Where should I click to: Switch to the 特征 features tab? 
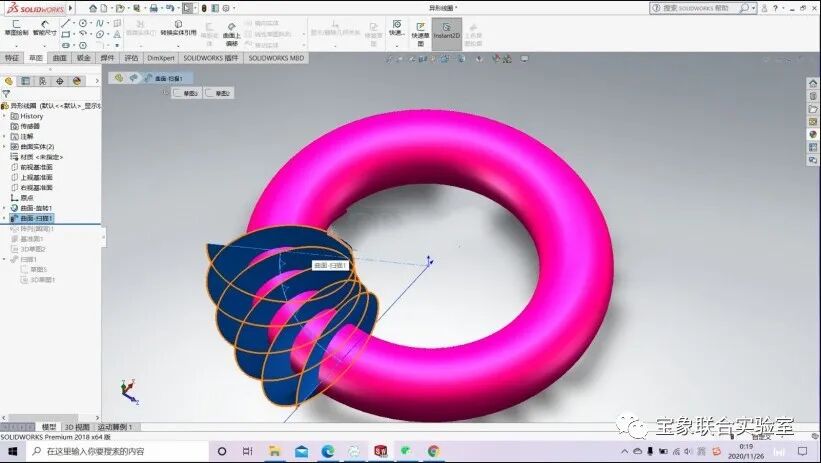[12, 58]
